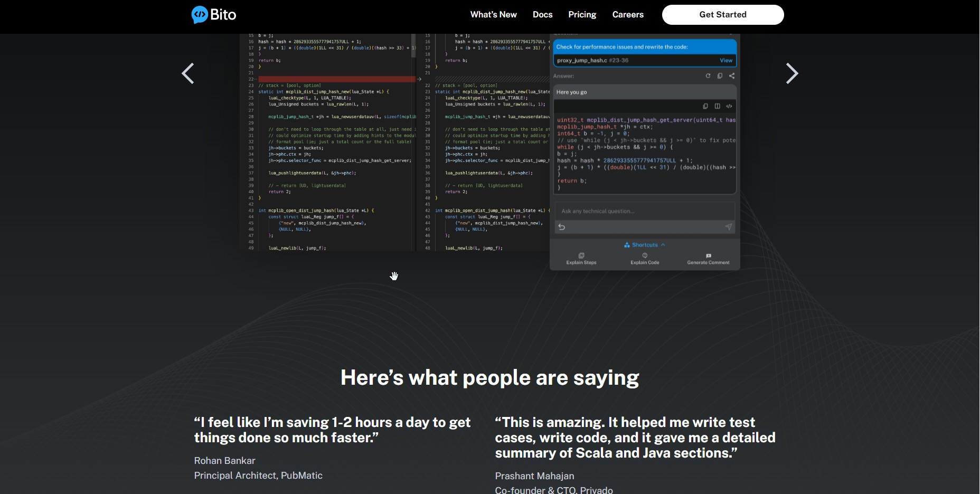Copy the code block contents
980x494 pixels.
pyautogui.click(x=705, y=106)
